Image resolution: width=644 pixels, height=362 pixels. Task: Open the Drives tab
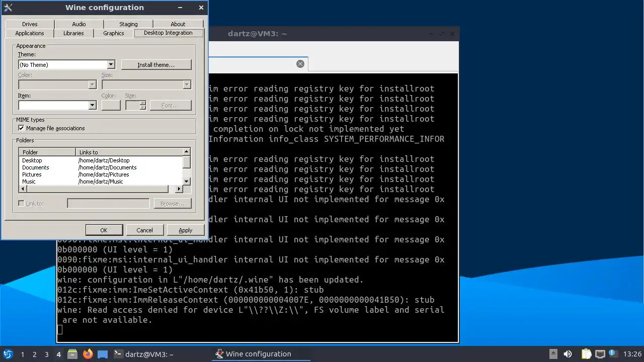tap(30, 24)
